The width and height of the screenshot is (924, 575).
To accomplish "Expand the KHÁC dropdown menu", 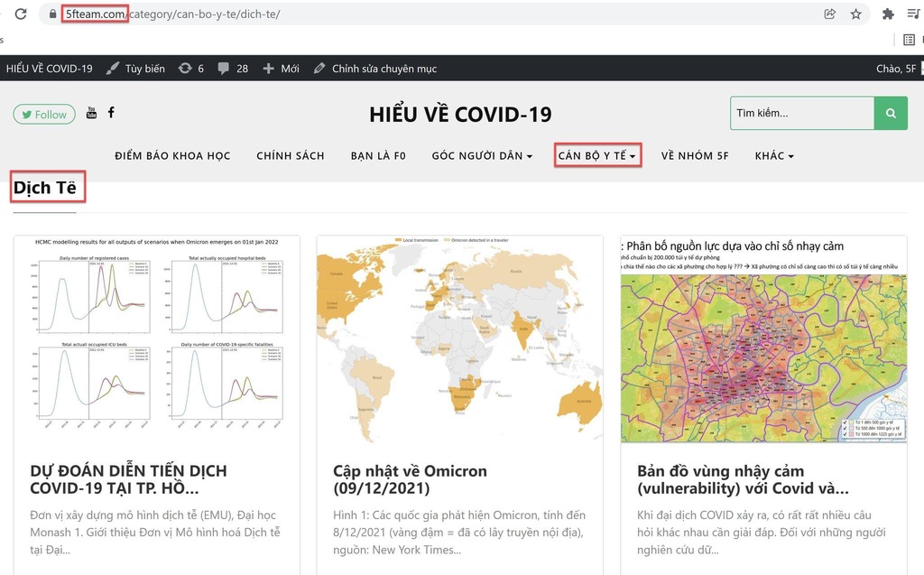I will 774,155.
